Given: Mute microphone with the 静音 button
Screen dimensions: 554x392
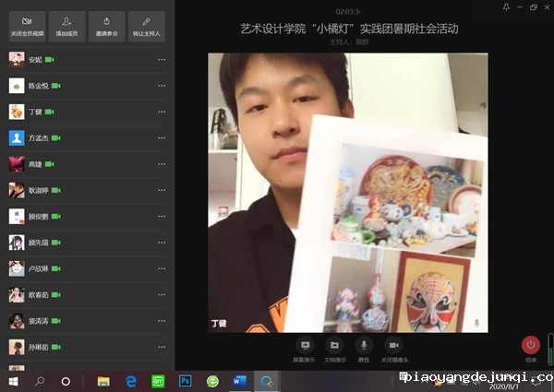Looking at the screenshot, I should coord(364,346).
